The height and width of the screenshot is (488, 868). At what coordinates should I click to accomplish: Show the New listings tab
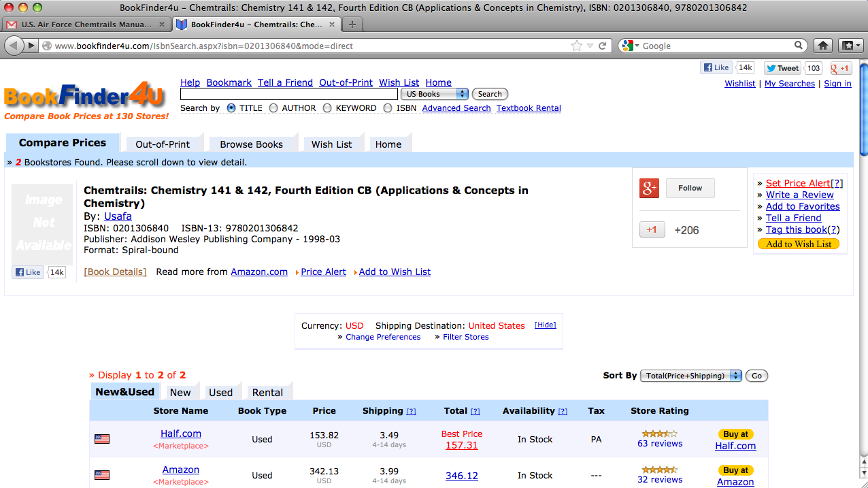tap(180, 392)
